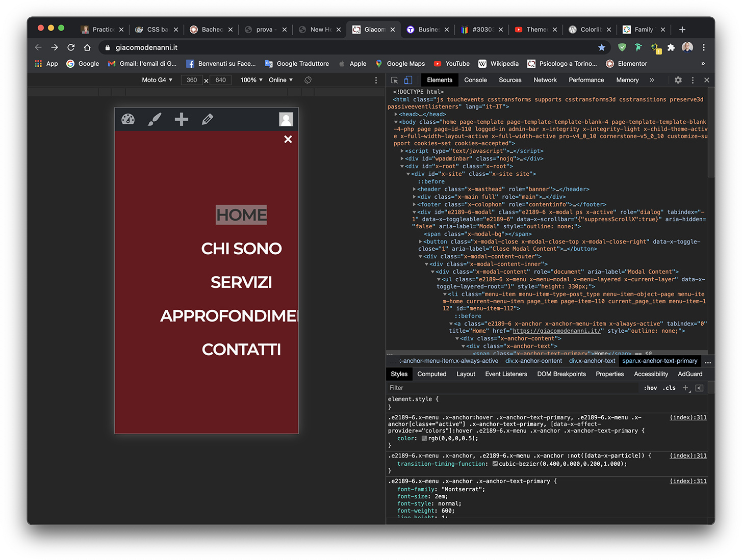Open the Event Listeners tab
This screenshot has height=560, width=742.
[x=506, y=374]
